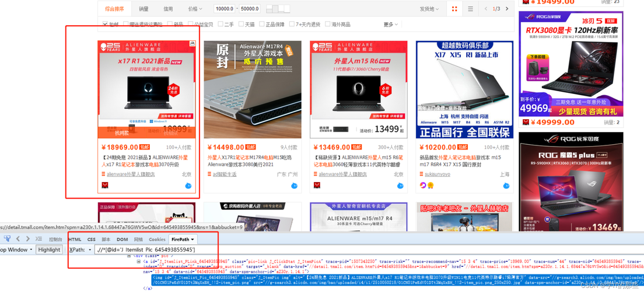The height and width of the screenshot is (292, 644).
Task: Open Firebug DOM tab
Action: tap(122, 239)
